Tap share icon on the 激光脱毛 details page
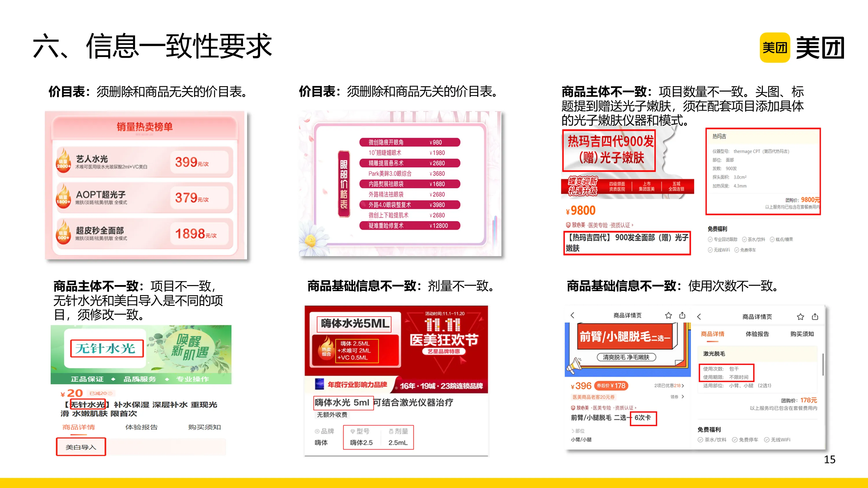The width and height of the screenshot is (868, 488). pyautogui.click(x=815, y=317)
